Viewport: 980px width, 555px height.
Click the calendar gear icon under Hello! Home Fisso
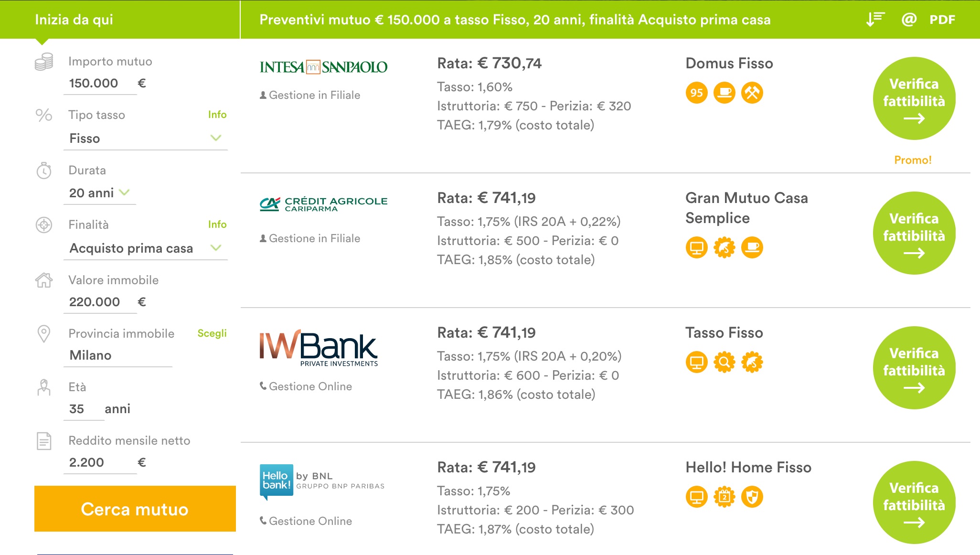[x=724, y=497]
